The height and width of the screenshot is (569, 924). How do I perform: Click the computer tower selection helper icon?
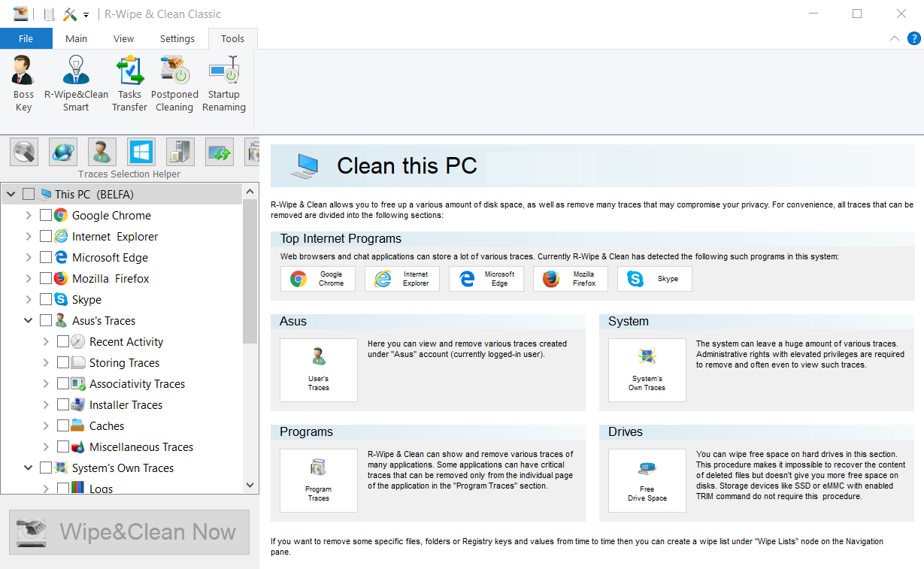tap(180, 152)
